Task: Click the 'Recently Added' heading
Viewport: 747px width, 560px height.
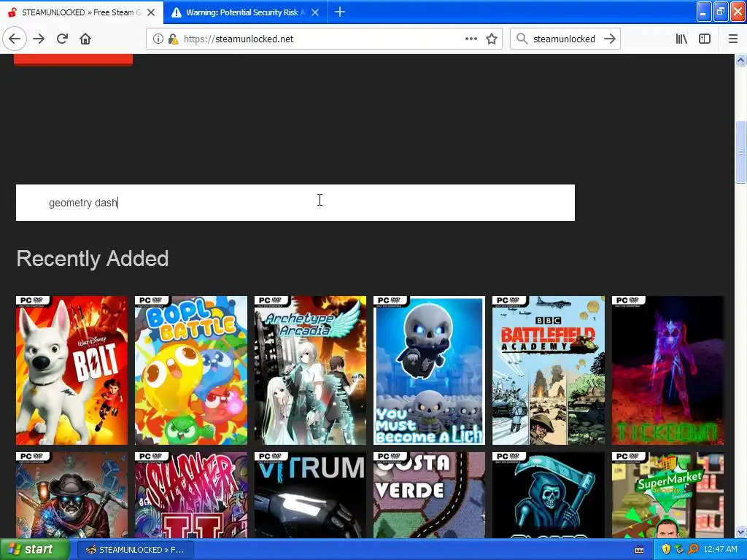Action: coord(93,259)
